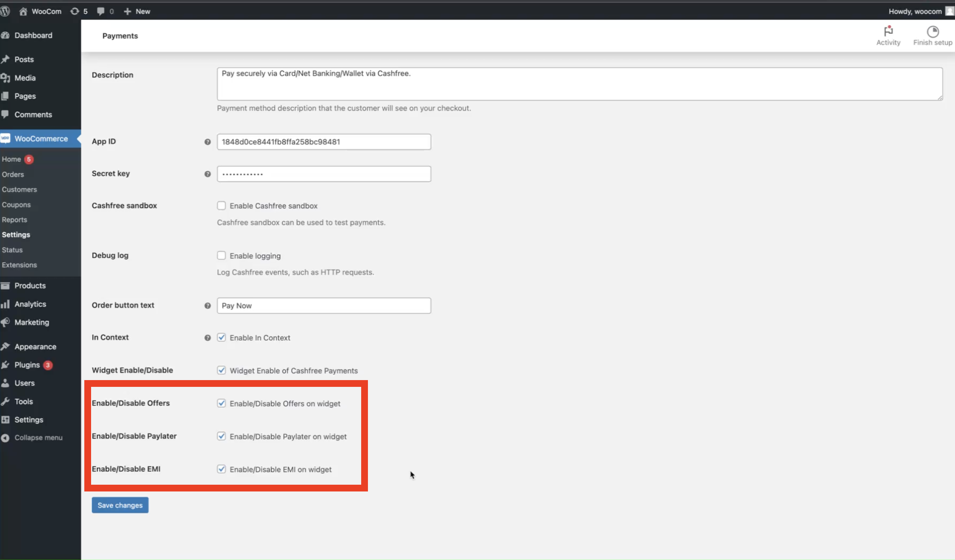Open the + New content menu

[137, 11]
